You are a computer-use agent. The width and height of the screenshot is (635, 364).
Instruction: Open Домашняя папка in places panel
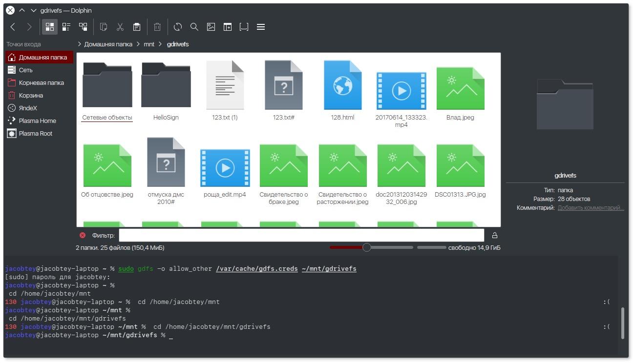click(x=39, y=57)
